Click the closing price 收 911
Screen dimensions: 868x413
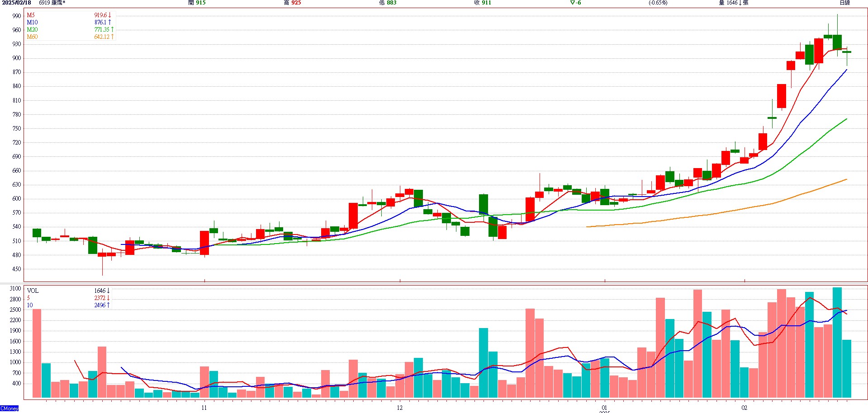click(483, 3)
